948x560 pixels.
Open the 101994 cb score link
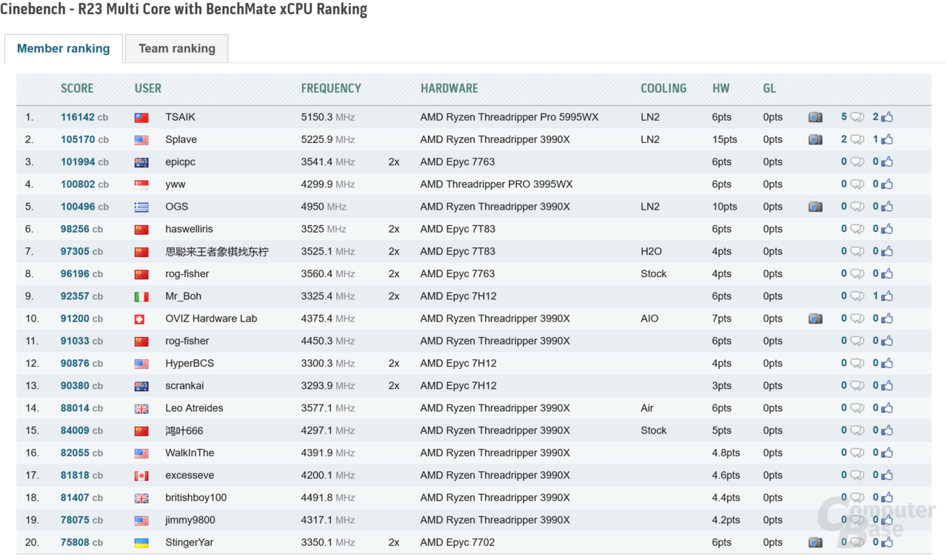point(84,161)
